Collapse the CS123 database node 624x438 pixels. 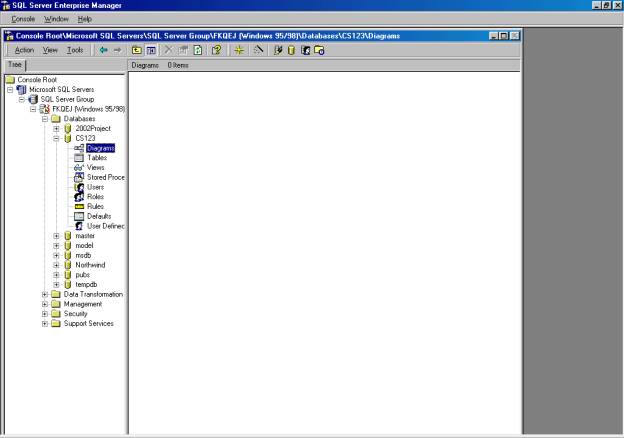[x=57, y=138]
